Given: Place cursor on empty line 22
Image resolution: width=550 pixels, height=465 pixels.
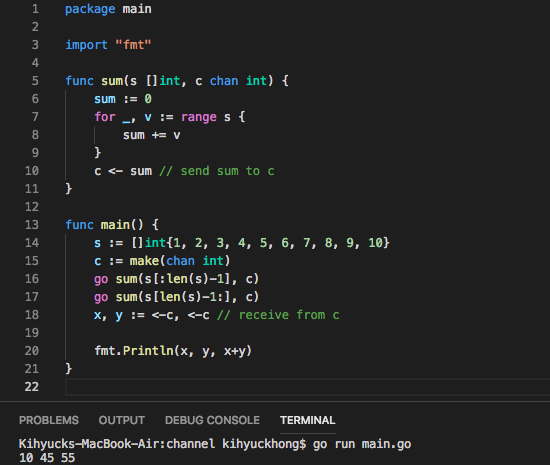Looking at the screenshot, I should pos(307,387).
